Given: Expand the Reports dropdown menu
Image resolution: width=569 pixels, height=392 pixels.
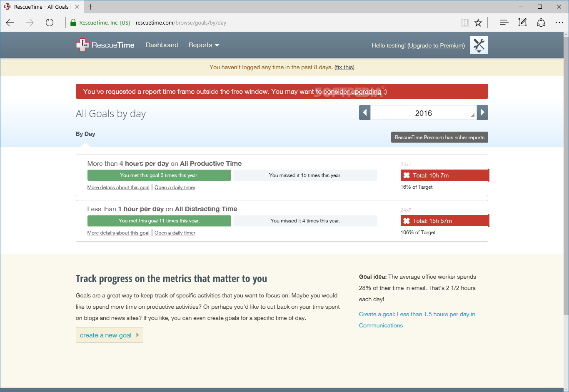Looking at the screenshot, I should [204, 45].
